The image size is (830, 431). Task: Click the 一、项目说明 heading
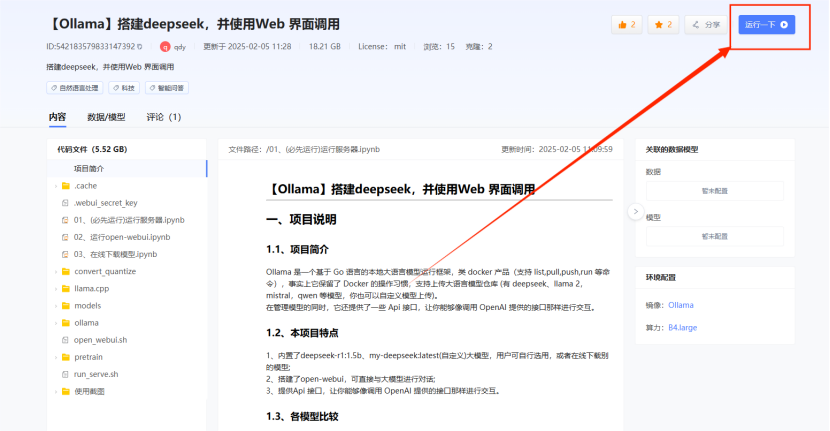[301, 220]
